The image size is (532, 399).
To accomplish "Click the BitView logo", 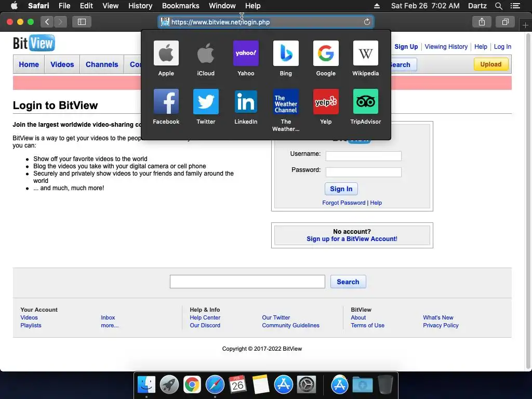I will (x=34, y=43).
